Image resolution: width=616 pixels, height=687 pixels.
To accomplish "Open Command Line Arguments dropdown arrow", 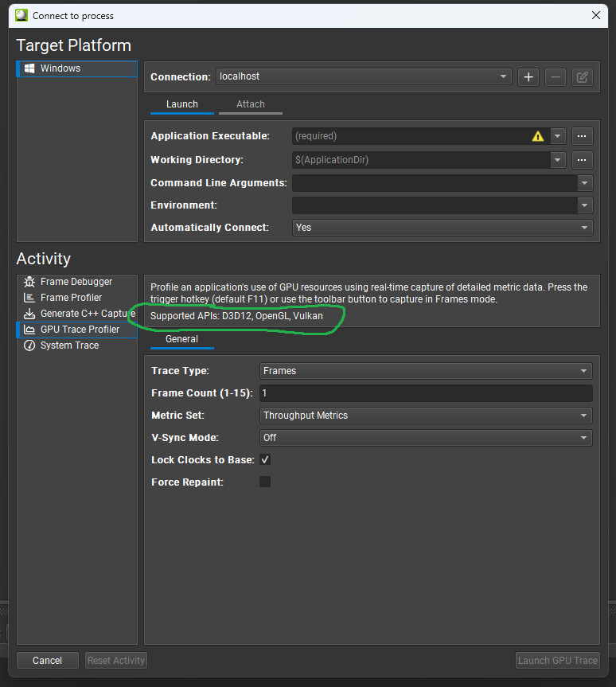I will point(585,183).
